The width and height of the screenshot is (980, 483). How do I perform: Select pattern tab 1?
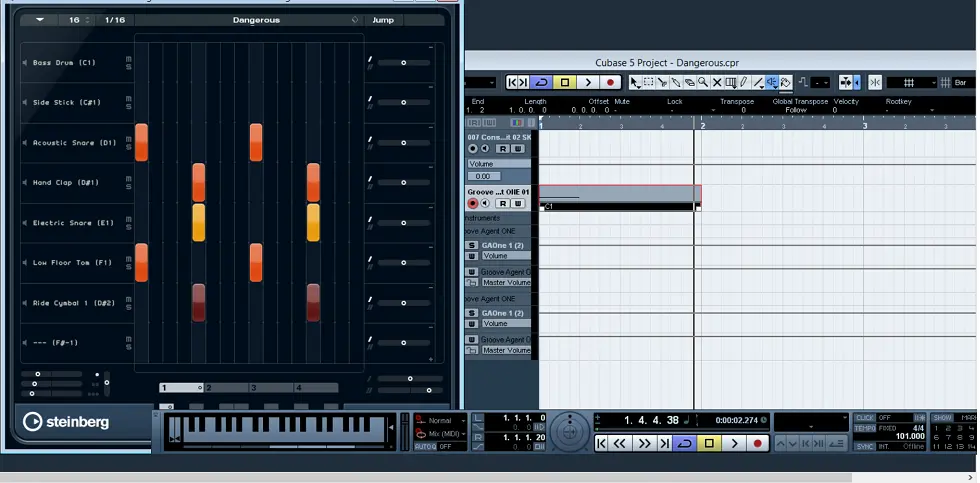point(181,388)
